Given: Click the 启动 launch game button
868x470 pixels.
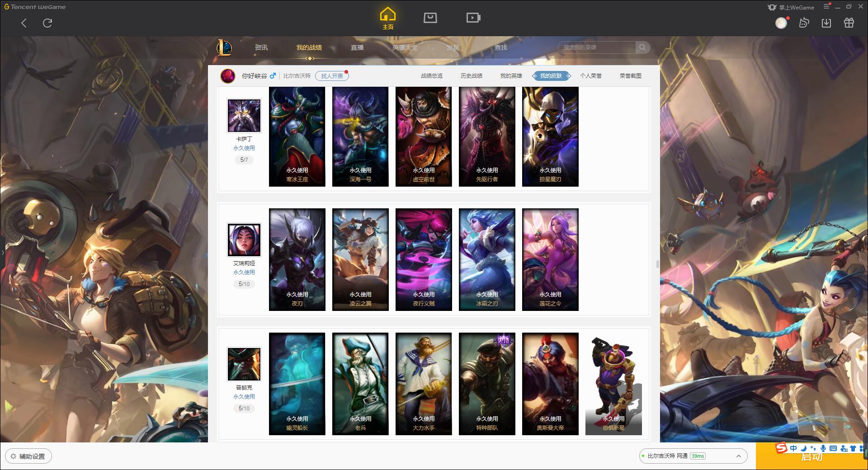Looking at the screenshot, I should tap(811, 457).
